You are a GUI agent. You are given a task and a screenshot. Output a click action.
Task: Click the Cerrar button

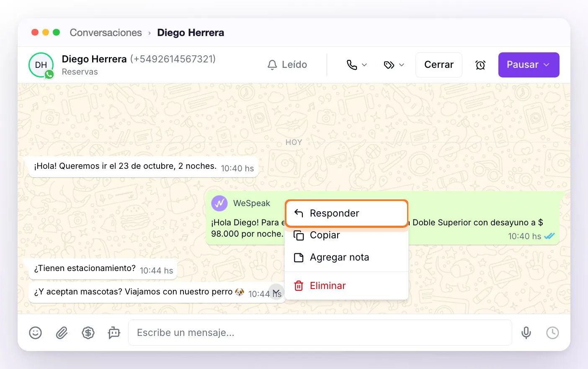point(439,65)
